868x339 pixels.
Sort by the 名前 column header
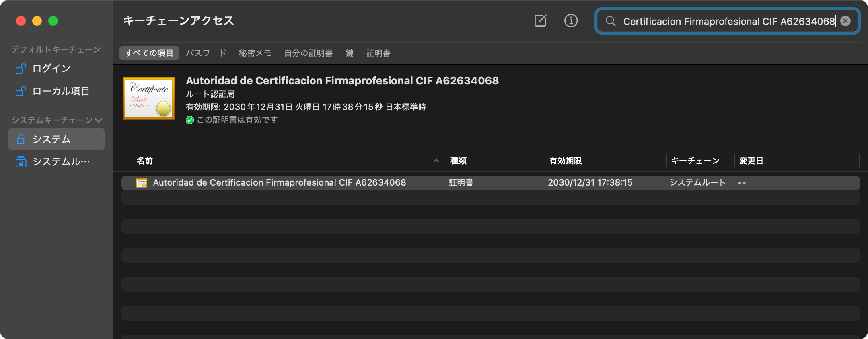click(x=145, y=161)
